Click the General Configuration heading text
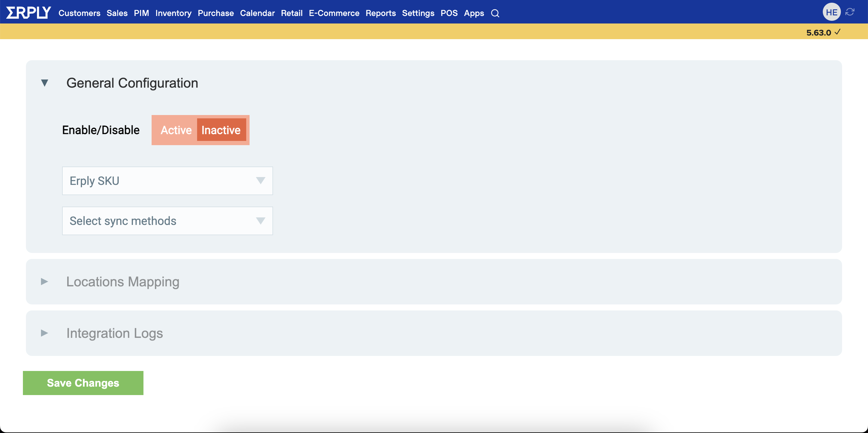The width and height of the screenshot is (868, 433). tap(132, 83)
